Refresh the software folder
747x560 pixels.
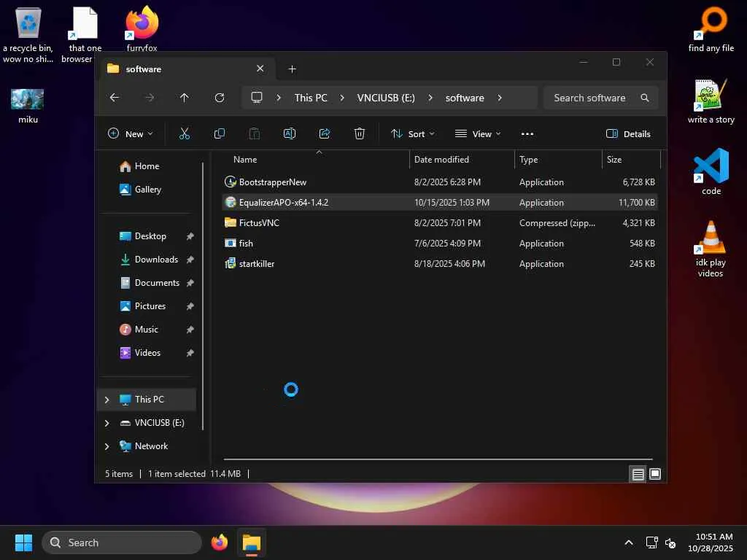click(220, 98)
